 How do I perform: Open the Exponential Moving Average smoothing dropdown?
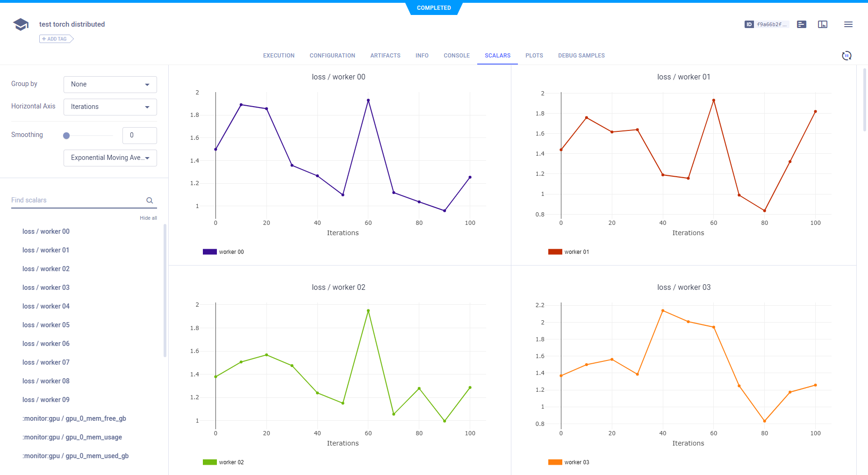[110, 158]
